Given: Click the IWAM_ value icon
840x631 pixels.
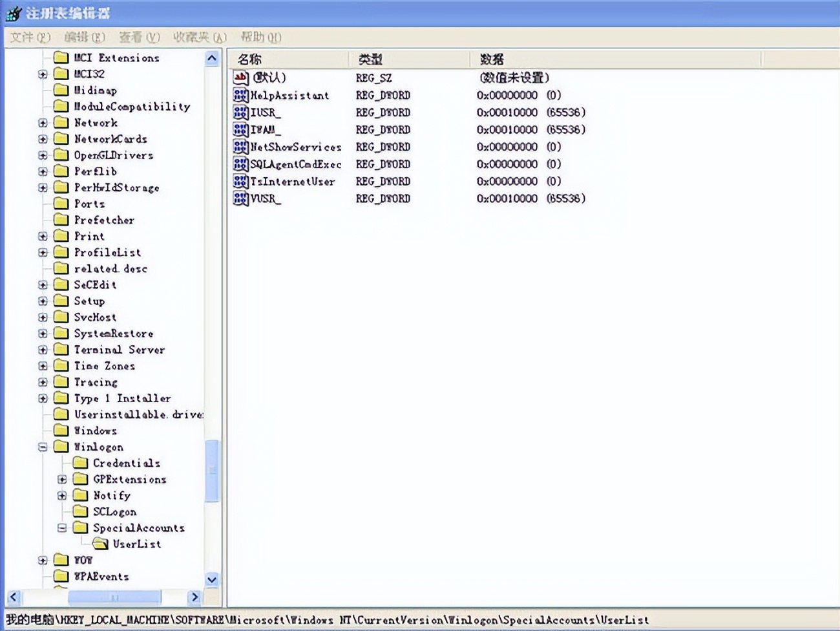Looking at the screenshot, I should click(240, 129).
